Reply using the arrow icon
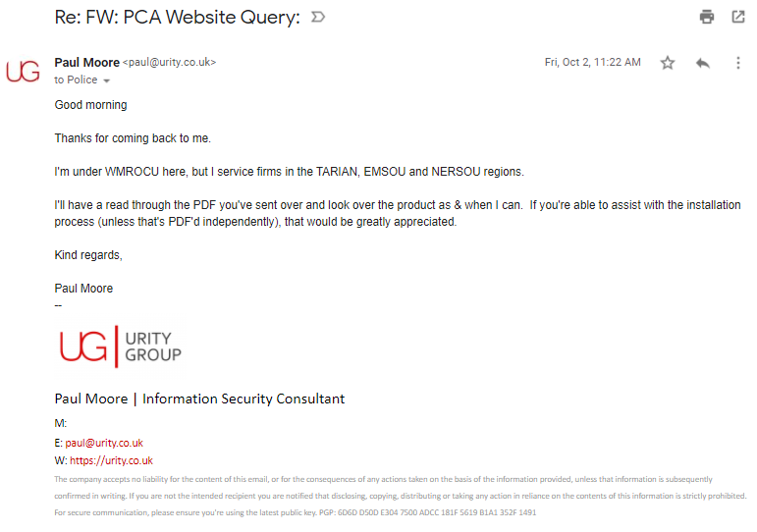757x532 pixels. tap(703, 63)
